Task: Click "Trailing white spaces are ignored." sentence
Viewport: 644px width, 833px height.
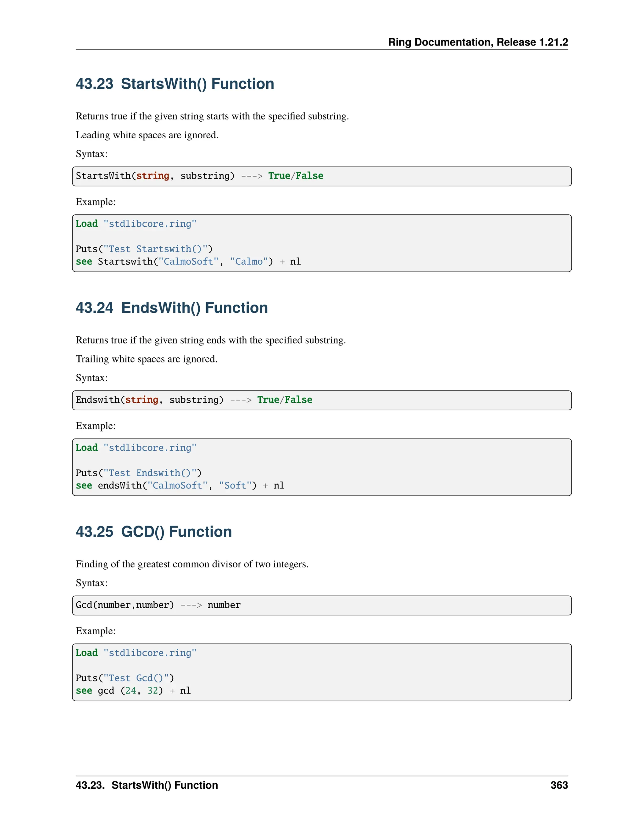Action: pyautogui.click(x=147, y=359)
